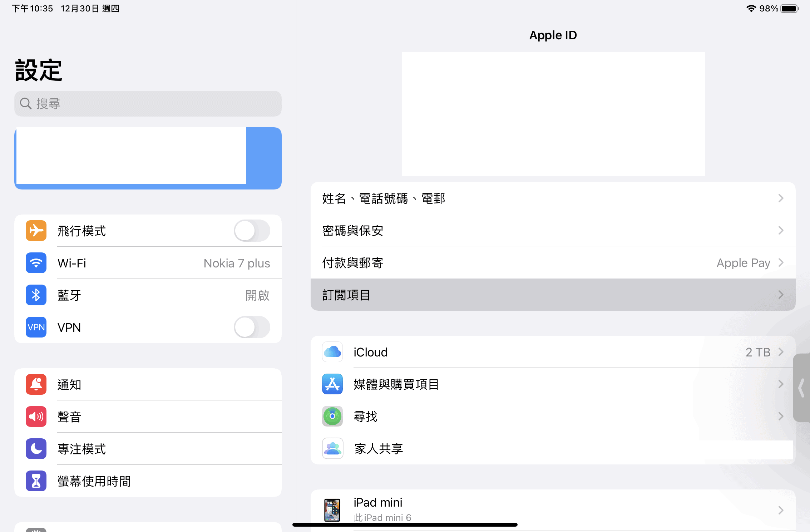
Task: Enable the VPN switch
Action: tap(252, 327)
